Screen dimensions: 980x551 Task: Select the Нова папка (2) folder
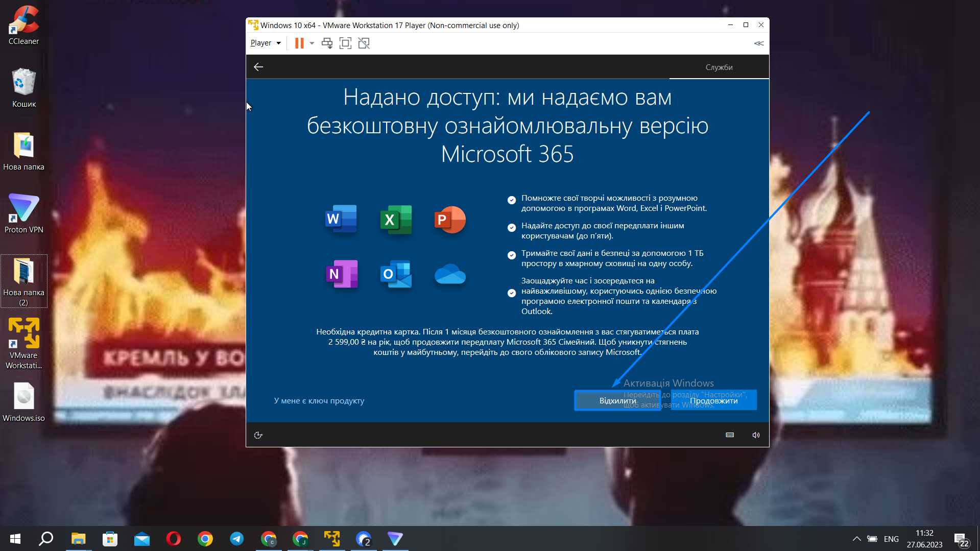pos(23,281)
